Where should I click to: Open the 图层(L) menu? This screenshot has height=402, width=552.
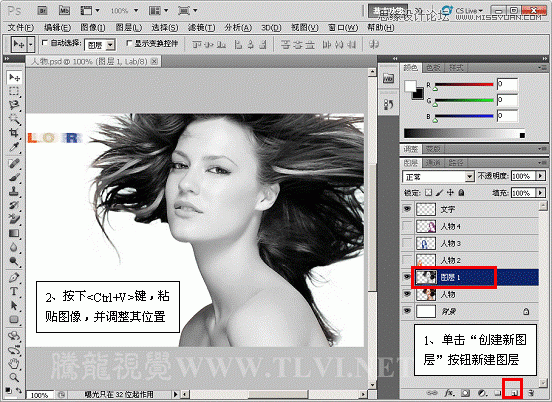[128, 27]
